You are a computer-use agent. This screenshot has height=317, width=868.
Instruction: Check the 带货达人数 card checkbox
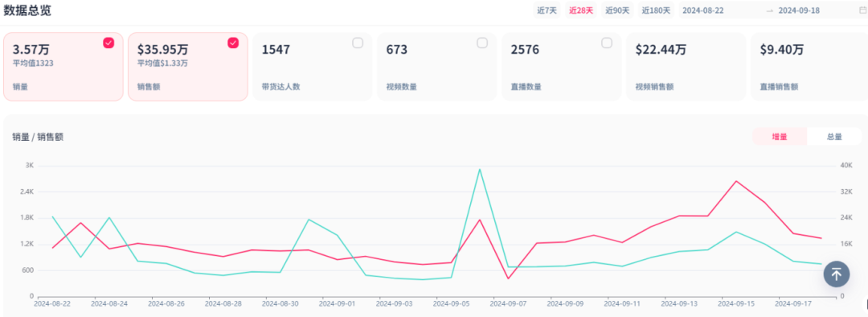pos(358,43)
